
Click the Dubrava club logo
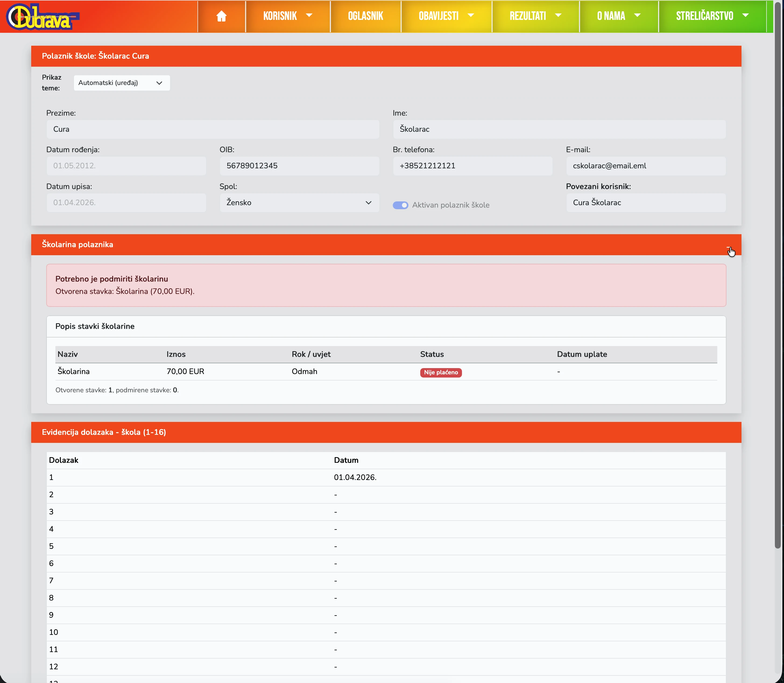(x=43, y=17)
